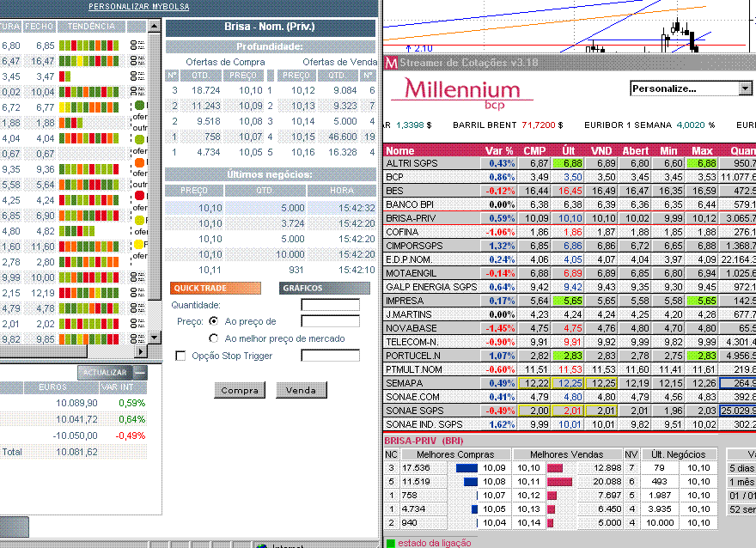Click the Millennium bcp logo
The image size is (756, 548).
462,93
